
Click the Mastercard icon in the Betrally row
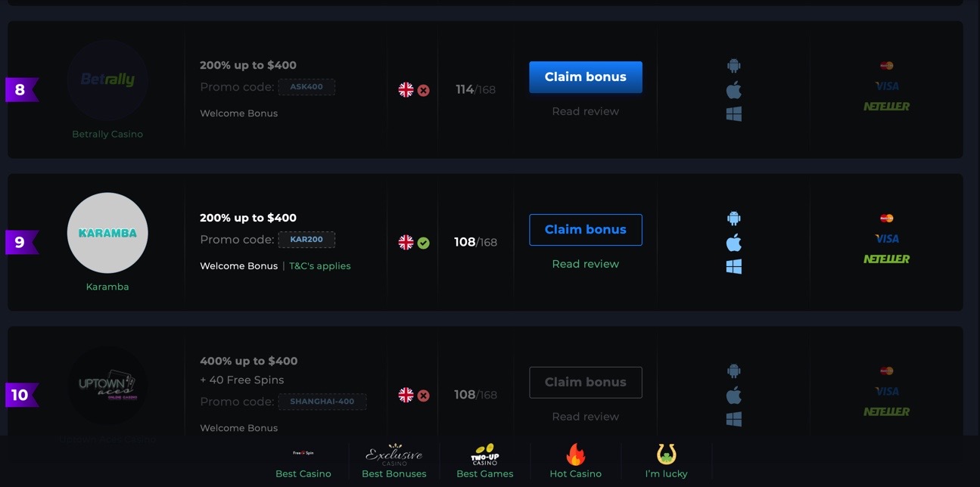[887, 66]
